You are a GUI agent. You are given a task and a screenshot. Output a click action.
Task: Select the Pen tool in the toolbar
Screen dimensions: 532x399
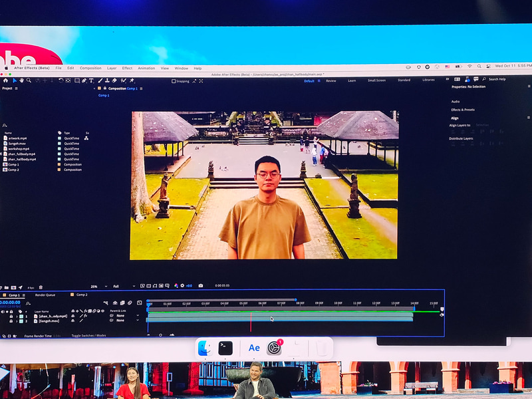click(84, 81)
